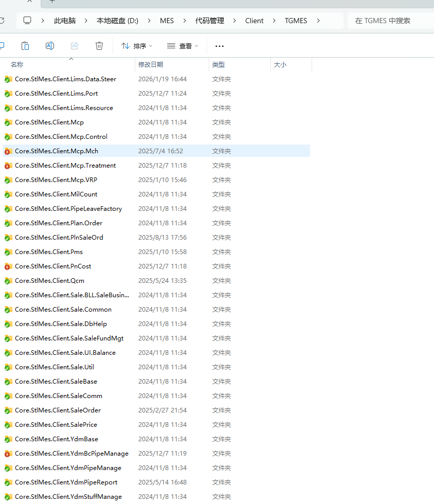Select the Core.StlMes.Client.SaleOrder folder

58,410
